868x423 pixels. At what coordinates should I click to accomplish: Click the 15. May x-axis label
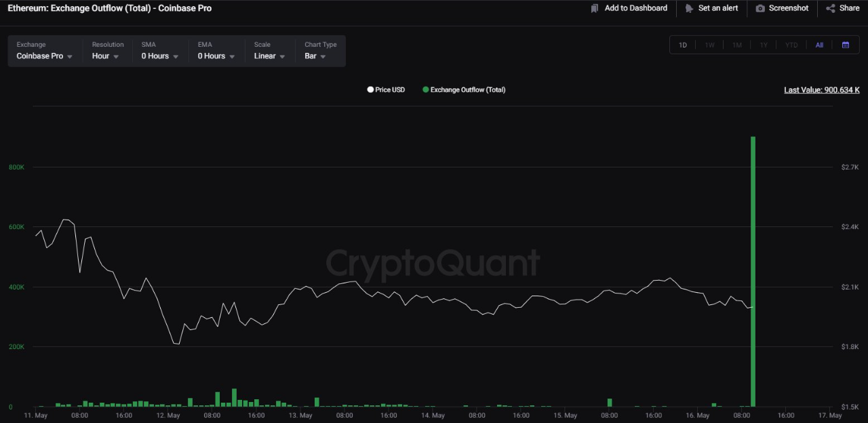click(565, 415)
